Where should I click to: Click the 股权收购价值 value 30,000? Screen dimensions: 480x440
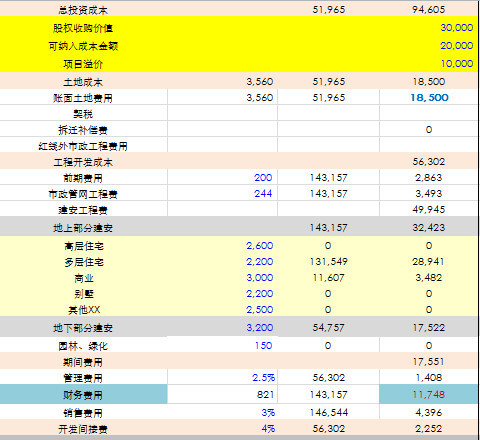coord(456,27)
